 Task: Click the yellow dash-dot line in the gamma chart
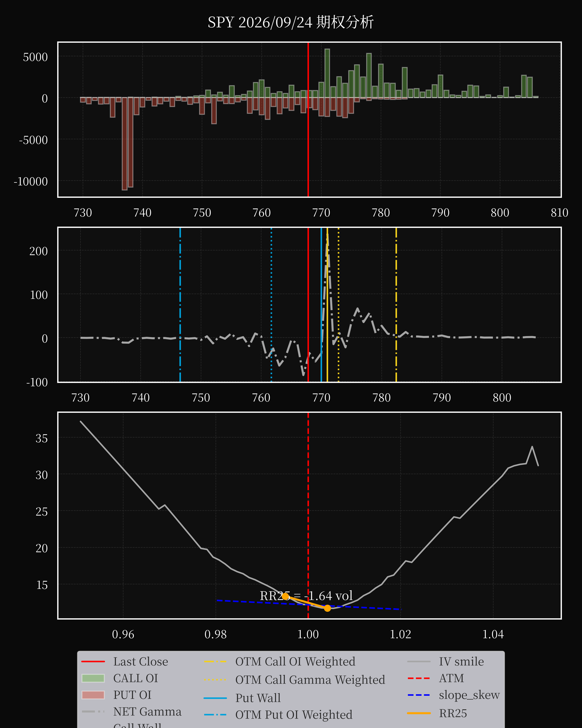pos(396,305)
